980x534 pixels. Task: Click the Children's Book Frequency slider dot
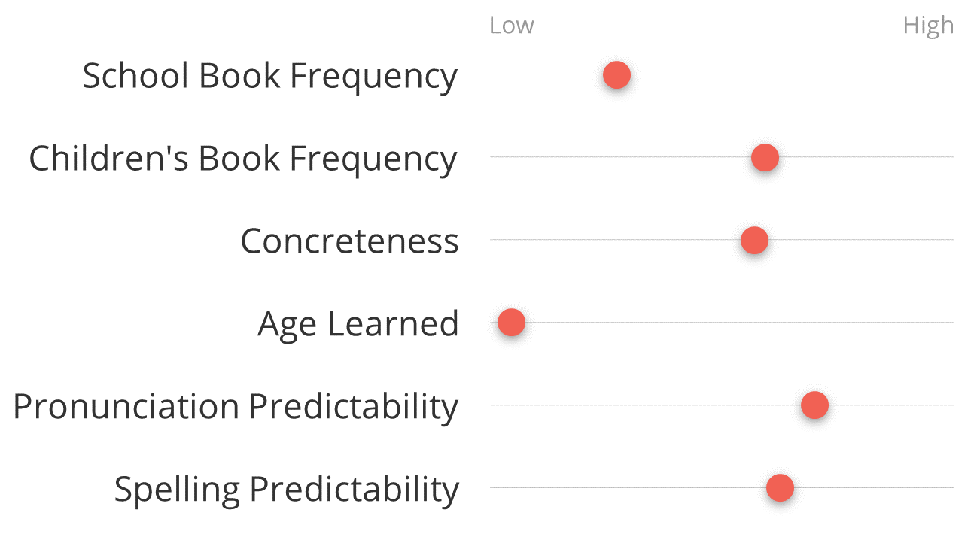(x=765, y=158)
